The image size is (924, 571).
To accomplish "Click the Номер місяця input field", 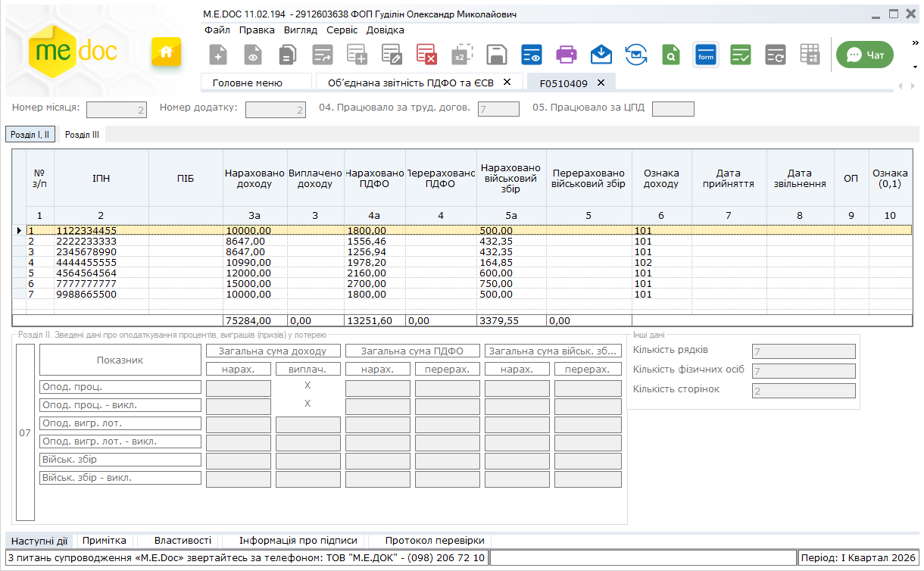I will 116,110.
